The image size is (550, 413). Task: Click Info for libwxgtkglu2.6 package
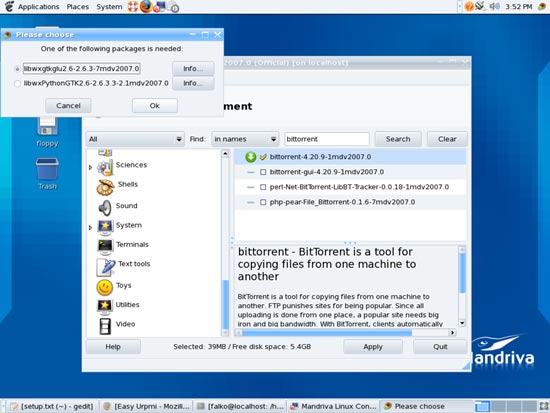click(193, 68)
